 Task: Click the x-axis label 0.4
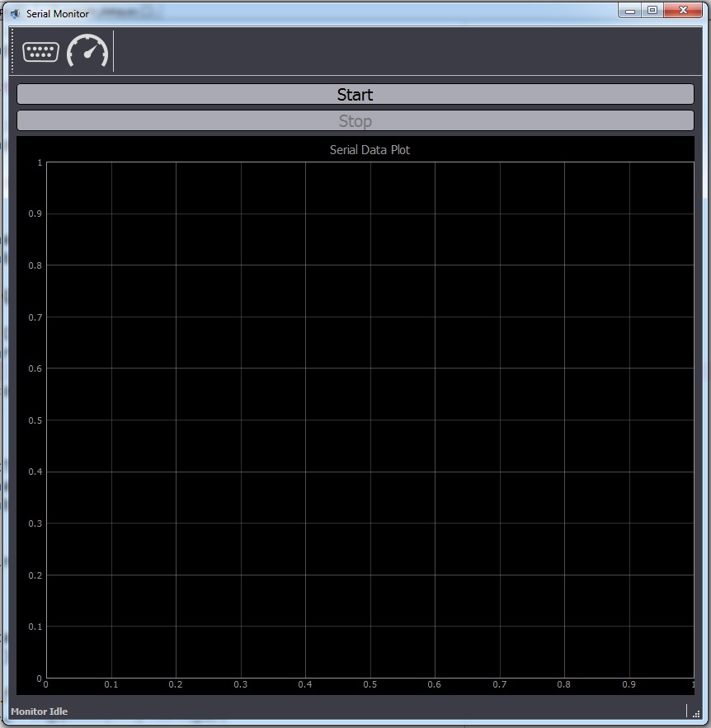click(305, 684)
